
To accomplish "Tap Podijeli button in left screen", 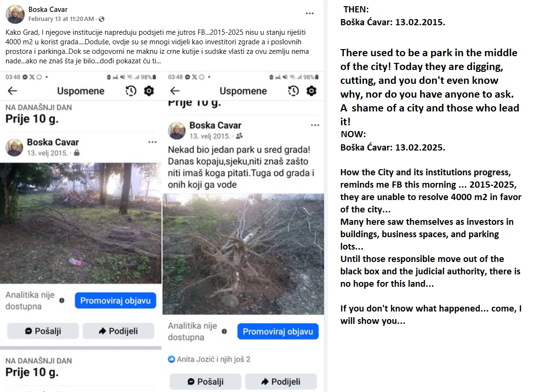I will [x=118, y=331].
